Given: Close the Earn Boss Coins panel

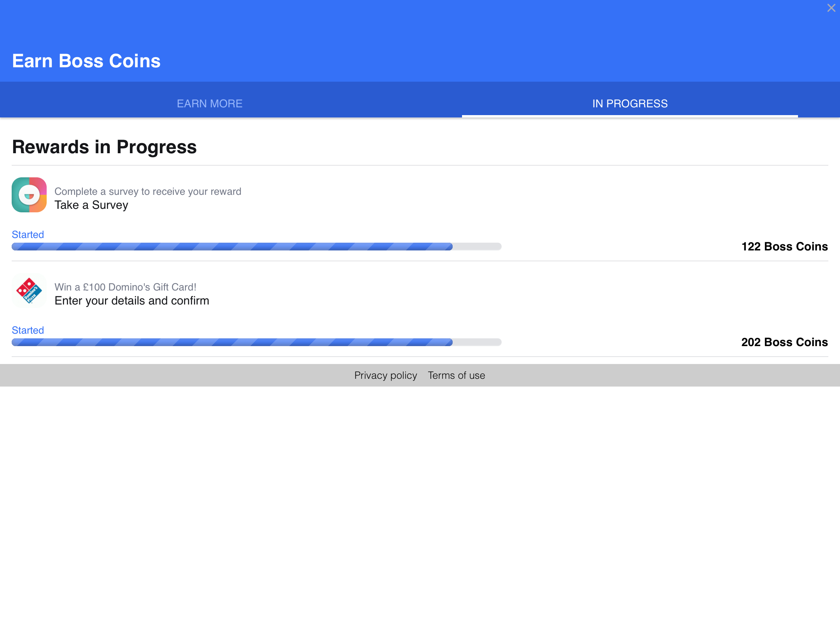Looking at the screenshot, I should [x=831, y=8].
